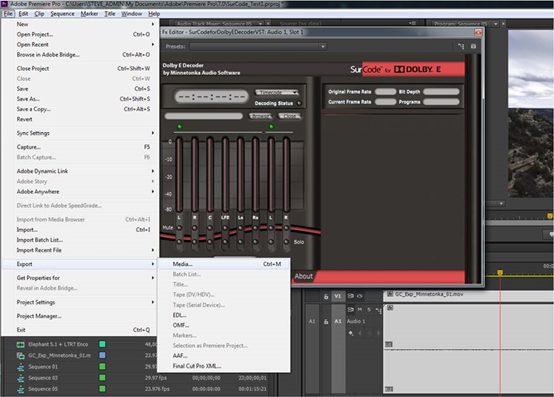
Task: Click the blue label of GC_Exp_Minnetonka_01 item
Action: pyautogui.click(x=102, y=355)
